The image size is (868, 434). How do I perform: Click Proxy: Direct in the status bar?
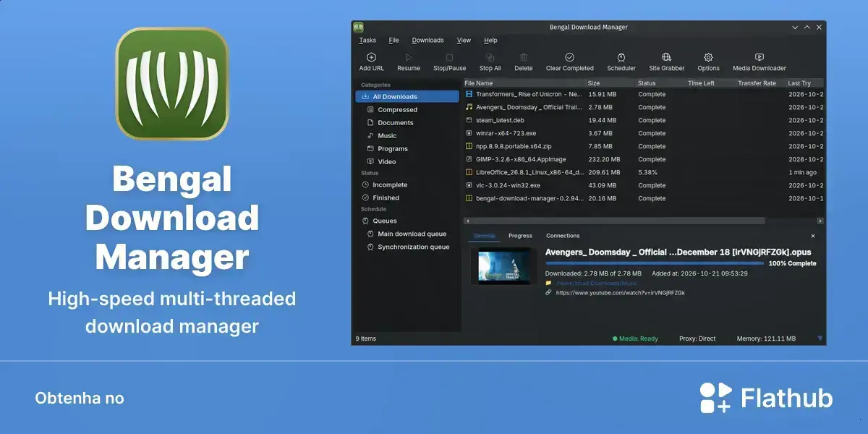click(x=697, y=339)
